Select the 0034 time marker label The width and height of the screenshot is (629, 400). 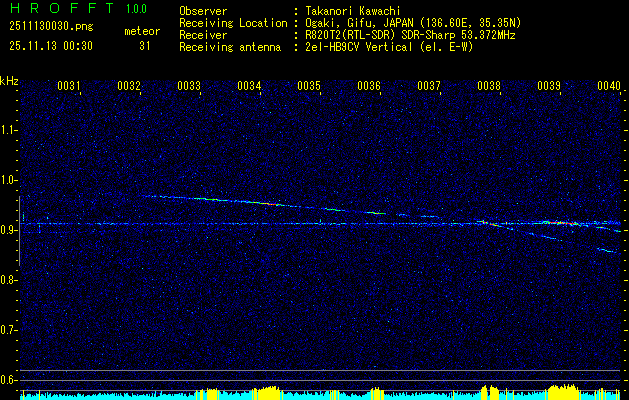tap(249, 86)
